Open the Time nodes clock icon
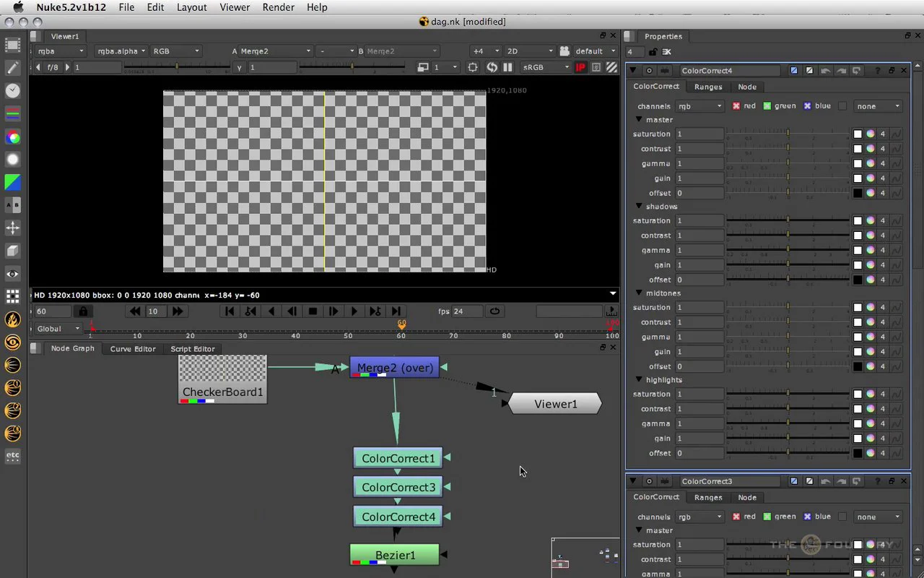 [13, 91]
